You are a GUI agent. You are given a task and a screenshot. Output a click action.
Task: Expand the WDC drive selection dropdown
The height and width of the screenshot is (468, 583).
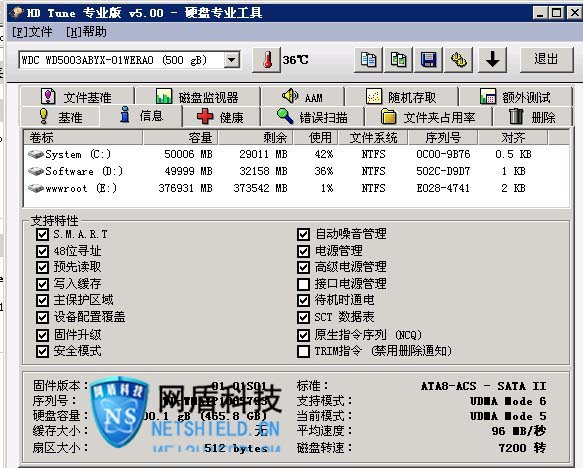pyautogui.click(x=232, y=60)
